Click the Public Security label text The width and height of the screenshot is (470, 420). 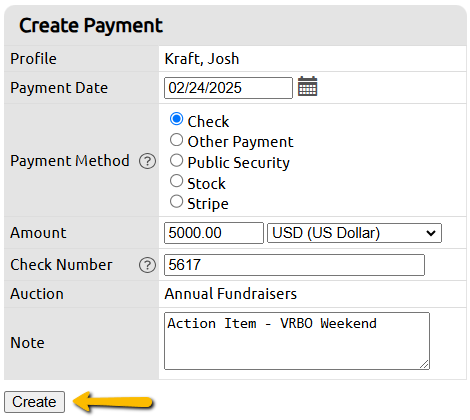[239, 163]
